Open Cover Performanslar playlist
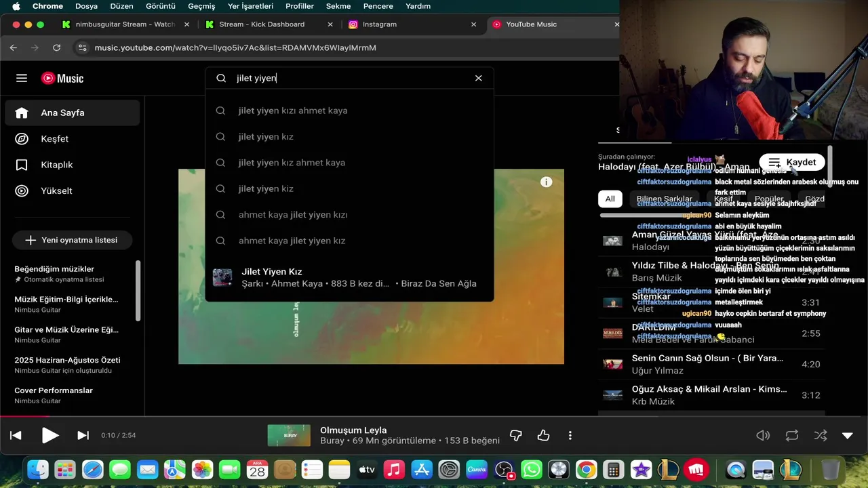 [x=68, y=395]
